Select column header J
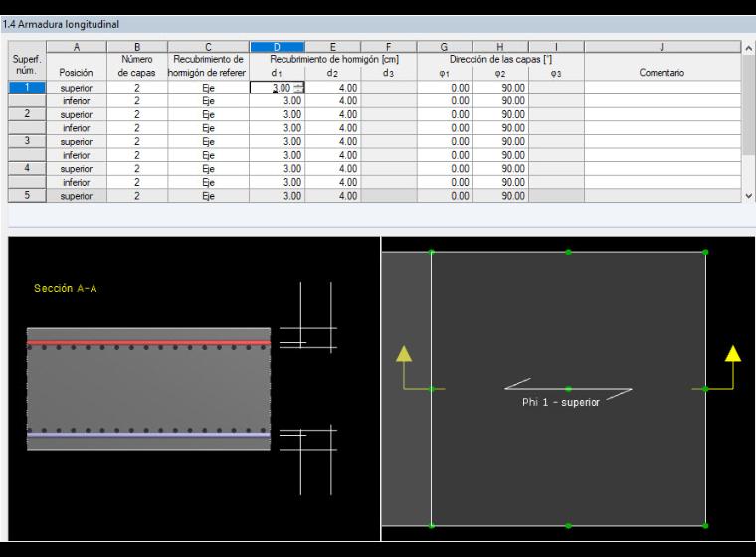Image resolution: width=756 pixels, height=557 pixels. pos(661,47)
